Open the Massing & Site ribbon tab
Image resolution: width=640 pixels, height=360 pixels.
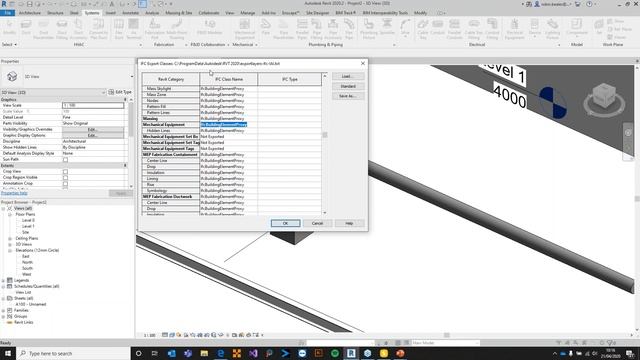pos(178,13)
